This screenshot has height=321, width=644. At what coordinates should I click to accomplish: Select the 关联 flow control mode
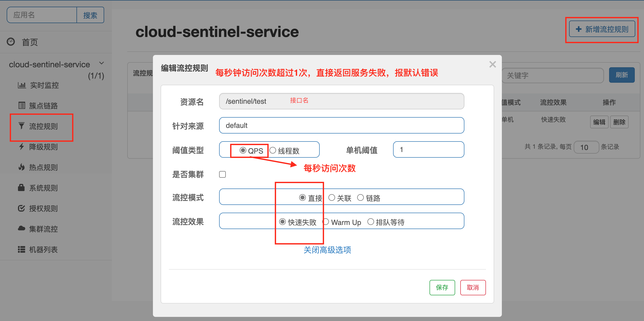[332, 197]
